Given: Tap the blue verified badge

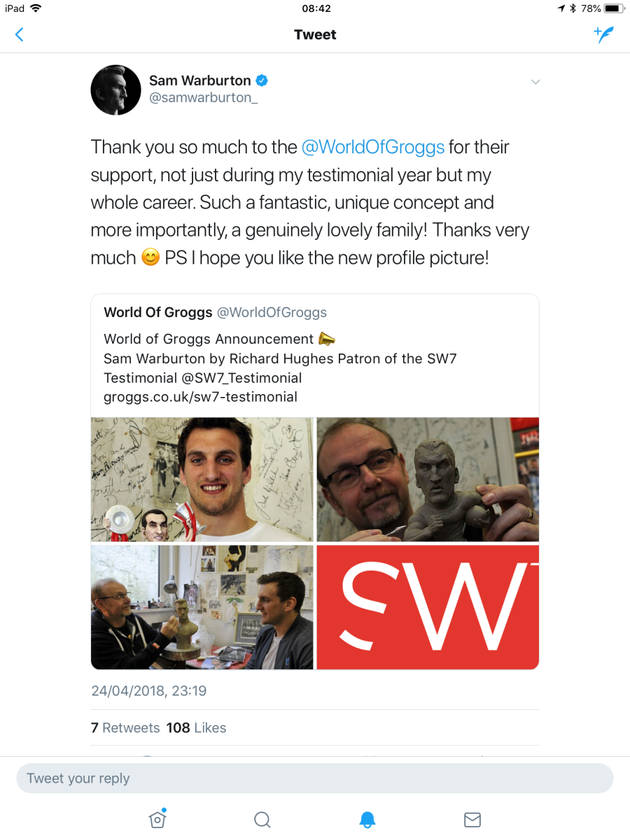Looking at the screenshot, I should (x=261, y=80).
